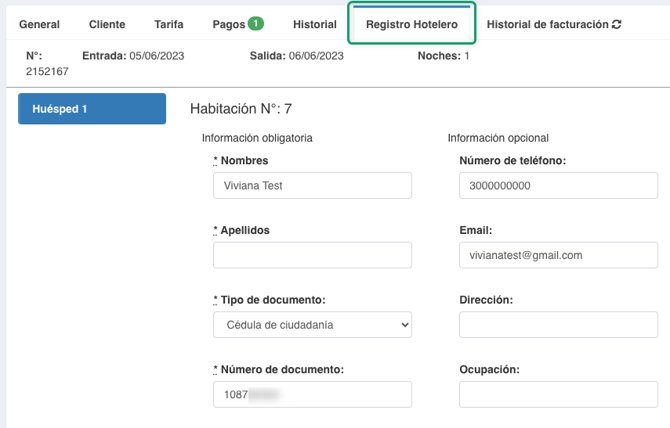Select the Registro Hotelero tab

pyautogui.click(x=412, y=24)
